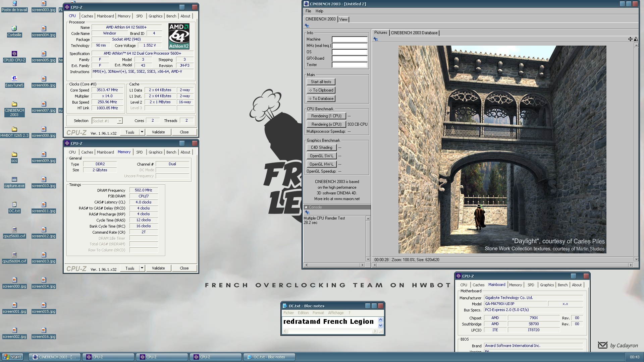Click Validate in CPU tab window
This screenshot has height=362, width=644.
coord(158,132)
